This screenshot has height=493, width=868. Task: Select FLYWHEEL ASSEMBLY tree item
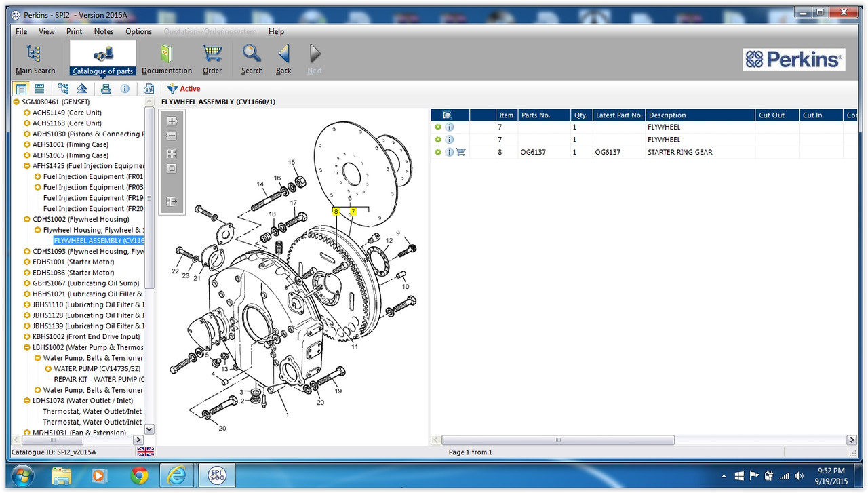tap(99, 241)
